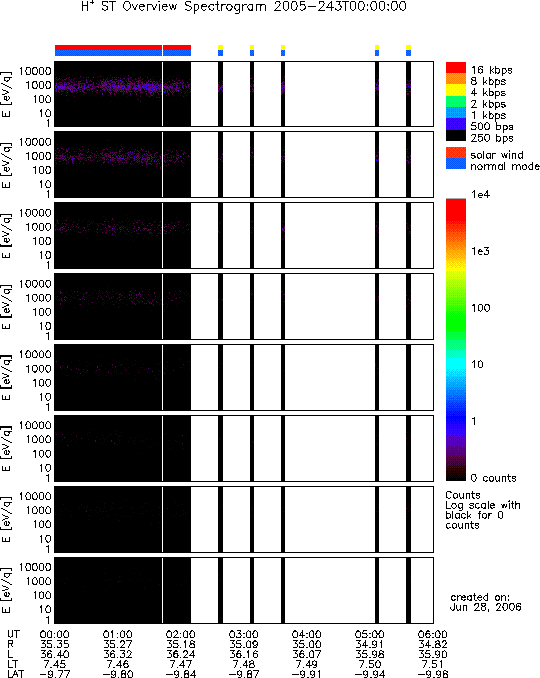
Task: Click the '500 bps' legend label
Action: 492,127
